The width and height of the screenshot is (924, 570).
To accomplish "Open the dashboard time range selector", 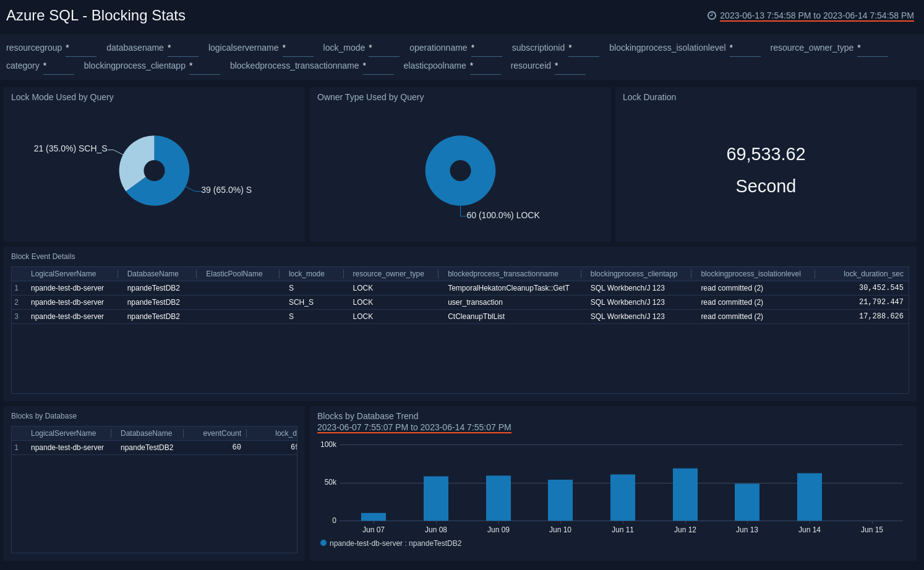I will [816, 15].
